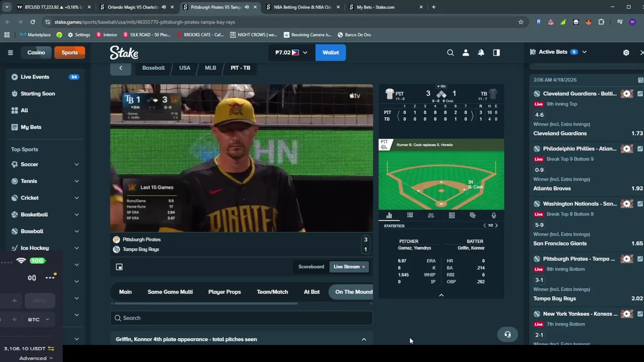Toggle the bet slip side panel icon

tap(497, 52)
